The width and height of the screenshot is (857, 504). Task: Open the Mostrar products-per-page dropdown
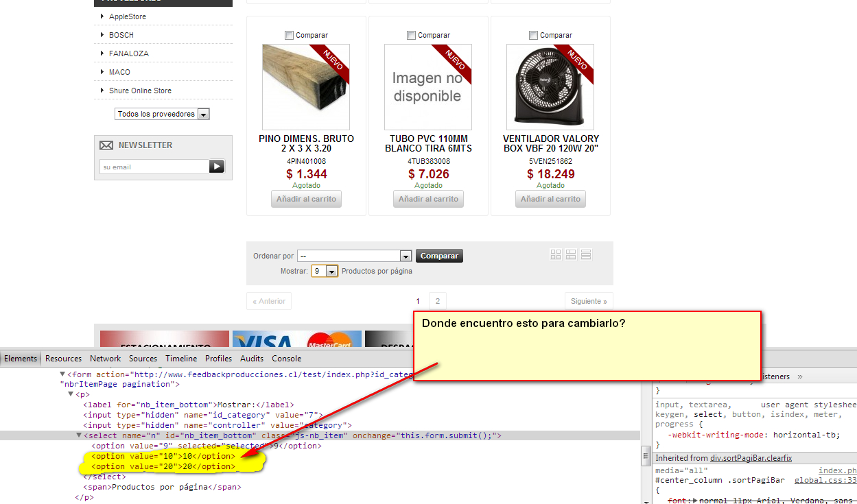click(x=325, y=271)
